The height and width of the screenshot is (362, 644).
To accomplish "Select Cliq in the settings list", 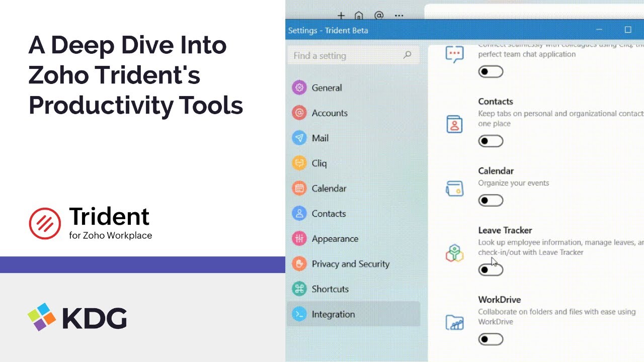I will click(x=353, y=163).
